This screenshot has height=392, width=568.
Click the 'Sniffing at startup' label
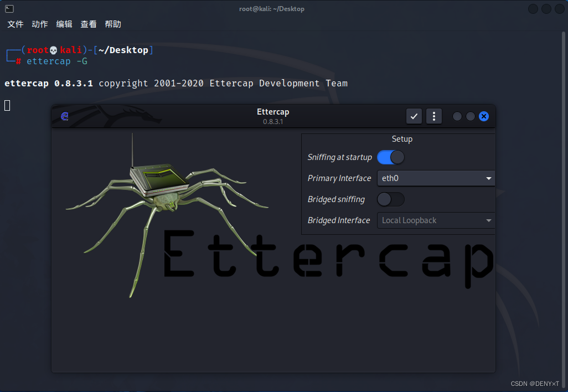[x=339, y=157]
